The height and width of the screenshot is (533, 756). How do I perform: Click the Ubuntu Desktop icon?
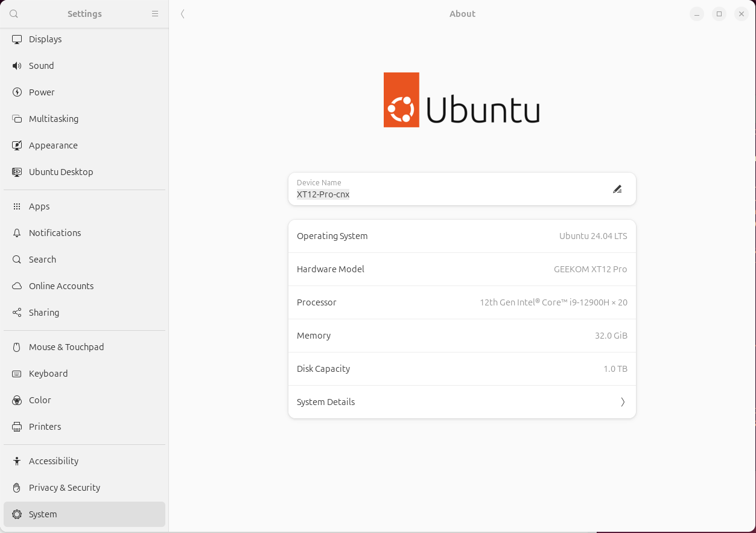[17, 172]
